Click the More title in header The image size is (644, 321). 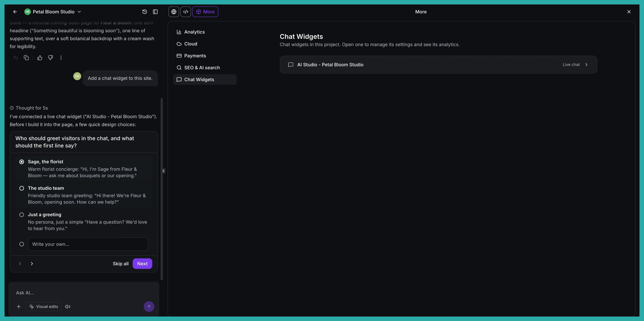tap(421, 12)
